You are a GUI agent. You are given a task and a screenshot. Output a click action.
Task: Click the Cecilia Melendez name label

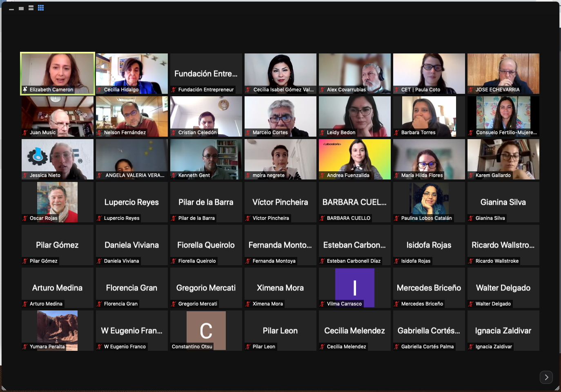click(x=347, y=347)
